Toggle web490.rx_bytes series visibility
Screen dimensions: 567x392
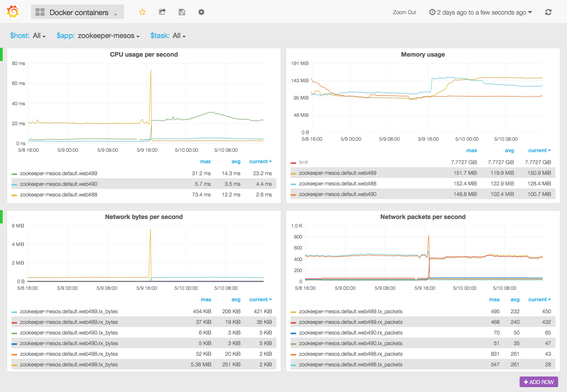point(69,343)
